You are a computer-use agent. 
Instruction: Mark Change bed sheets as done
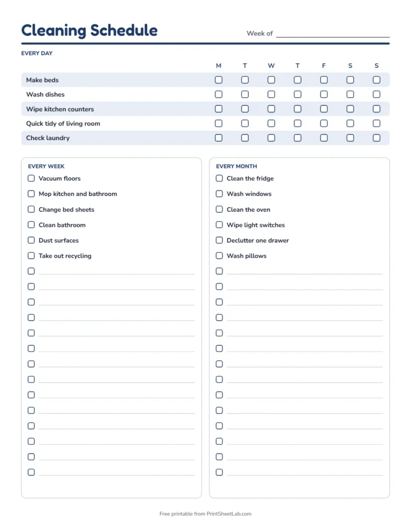point(31,209)
